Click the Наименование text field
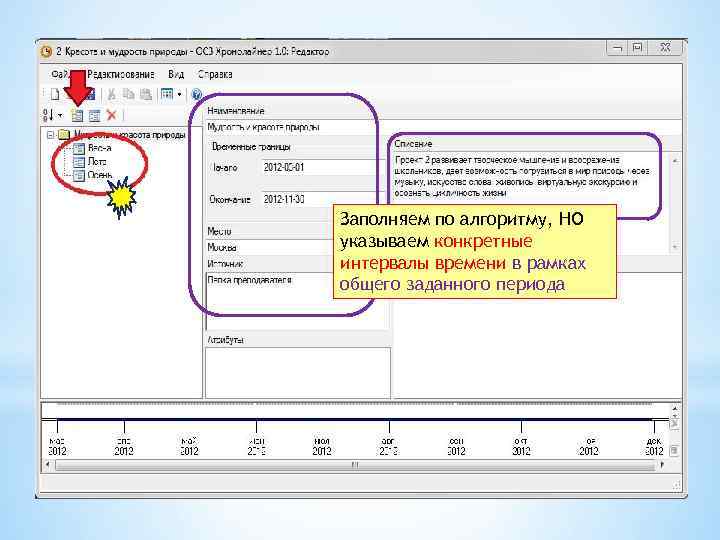 (x=296, y=127)
